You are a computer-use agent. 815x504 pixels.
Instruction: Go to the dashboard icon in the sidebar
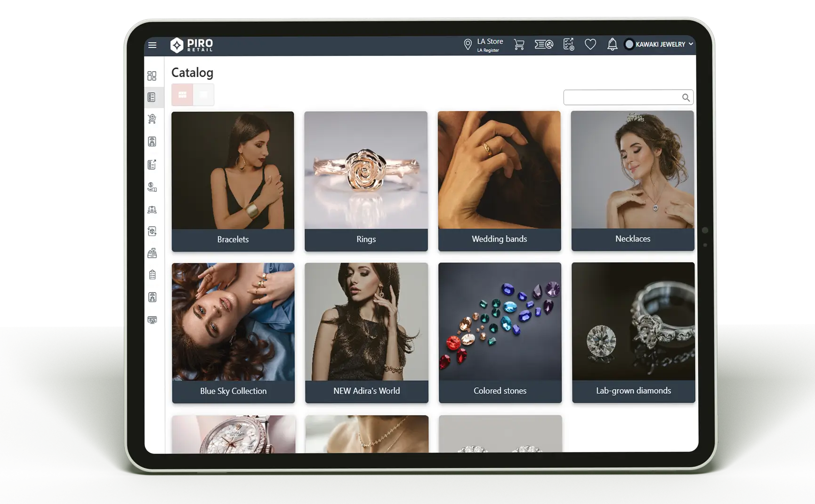(152, 76)
